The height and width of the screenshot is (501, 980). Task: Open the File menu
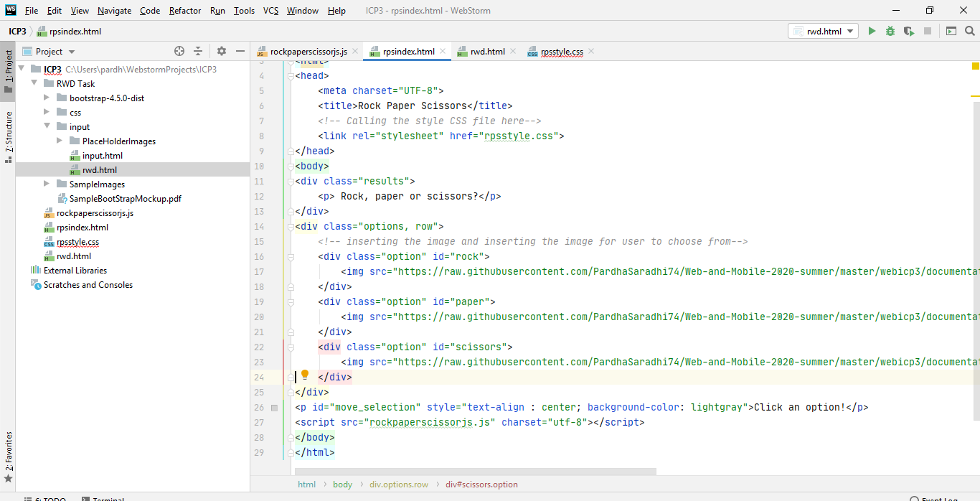(x=32, y=11)
